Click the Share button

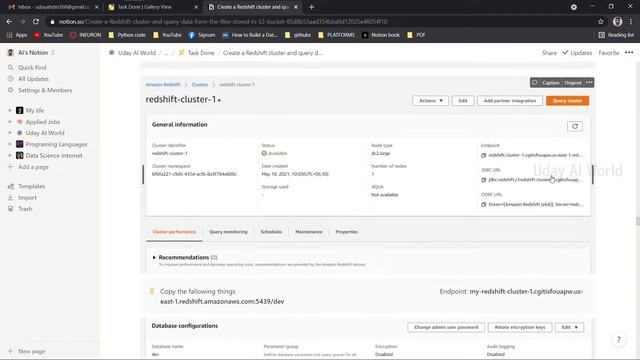549,53
